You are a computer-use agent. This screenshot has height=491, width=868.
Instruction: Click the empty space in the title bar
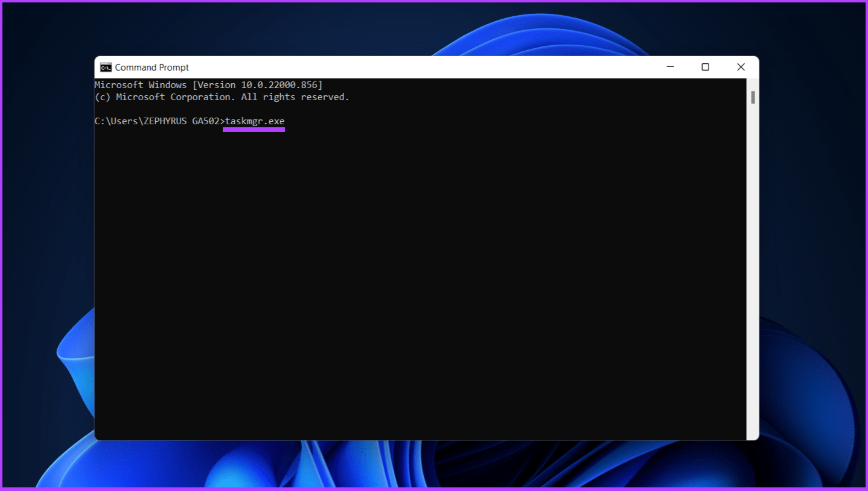pyautogui.click(x=423, y=67)
